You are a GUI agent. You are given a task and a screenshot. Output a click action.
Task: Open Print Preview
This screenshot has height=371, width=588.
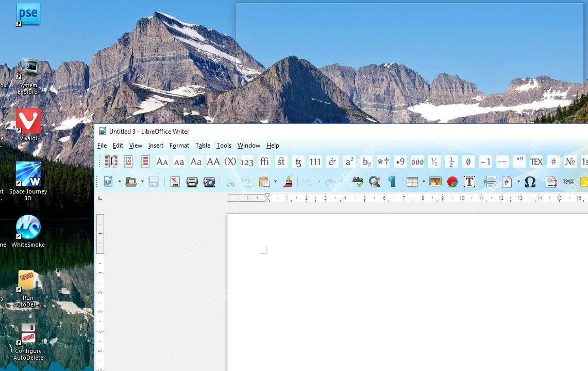tap(209, 182)
